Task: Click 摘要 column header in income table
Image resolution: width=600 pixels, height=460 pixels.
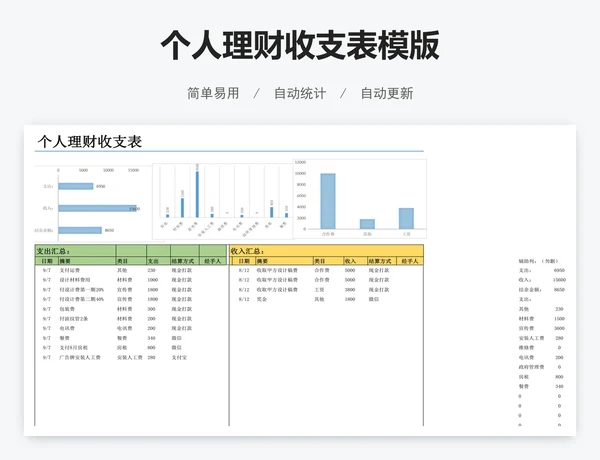Action: click(x=284, y=261)
